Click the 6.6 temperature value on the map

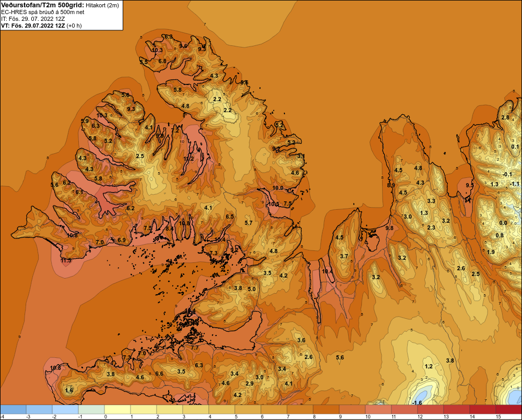coord(159,374)
